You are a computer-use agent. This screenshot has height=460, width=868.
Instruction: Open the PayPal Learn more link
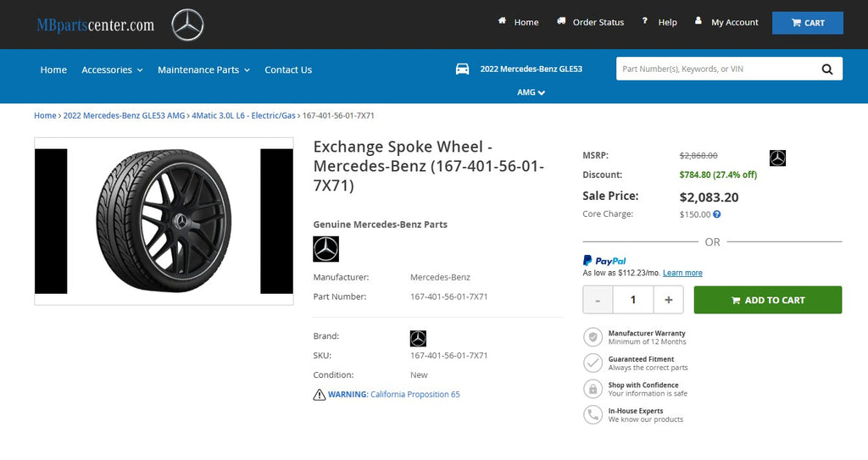tap(682, 273)
